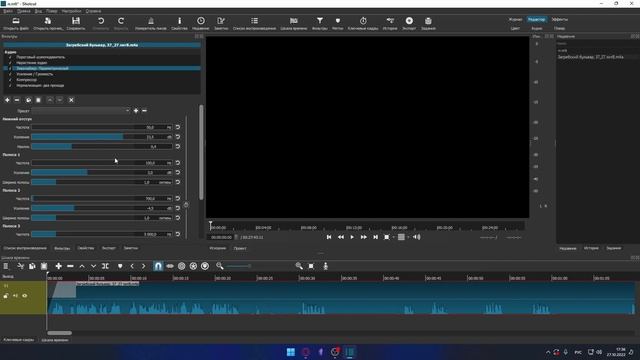Open the Настройки menu

click(71, 11)
